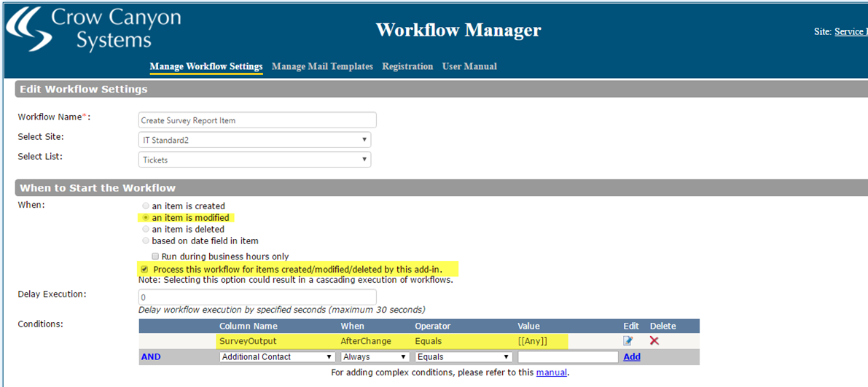Viewport: 868px width, 387px height.
Task: Click the Operator table header
Action: point(433,326)
